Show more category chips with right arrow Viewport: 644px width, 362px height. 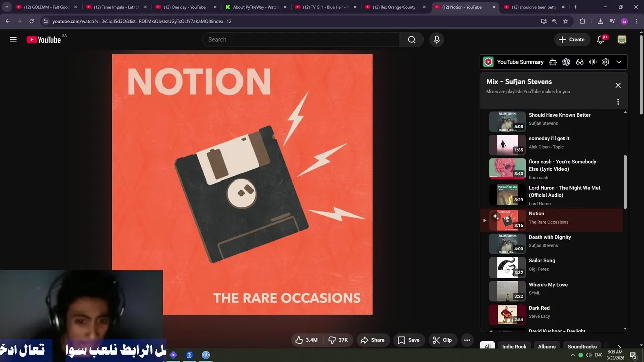click(619, 347)
